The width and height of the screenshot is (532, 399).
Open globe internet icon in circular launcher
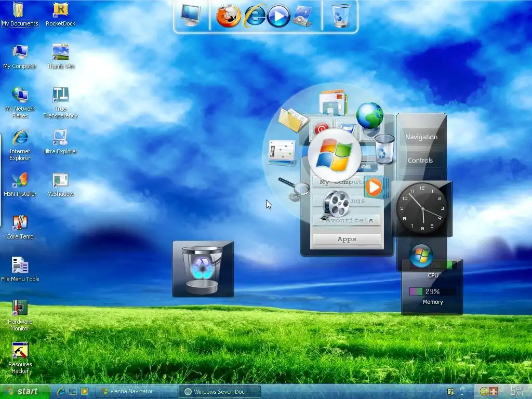click(x=370, y=115)
